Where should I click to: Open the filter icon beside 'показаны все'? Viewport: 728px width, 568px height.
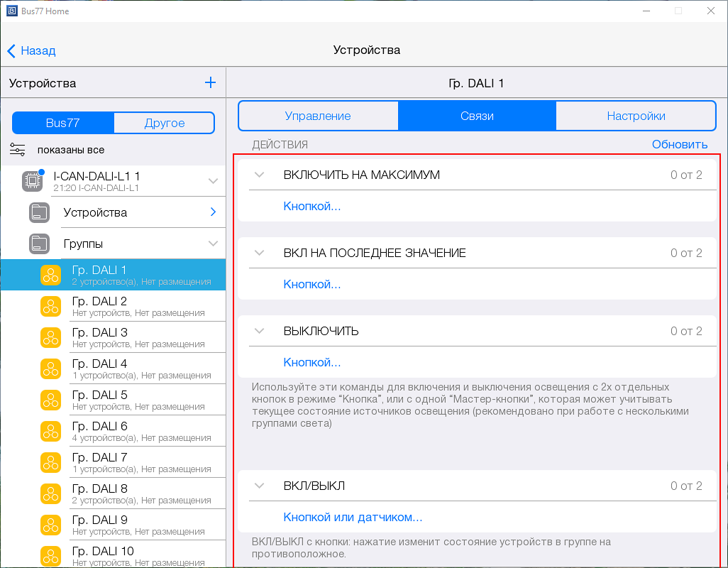(x=18, y=150)
